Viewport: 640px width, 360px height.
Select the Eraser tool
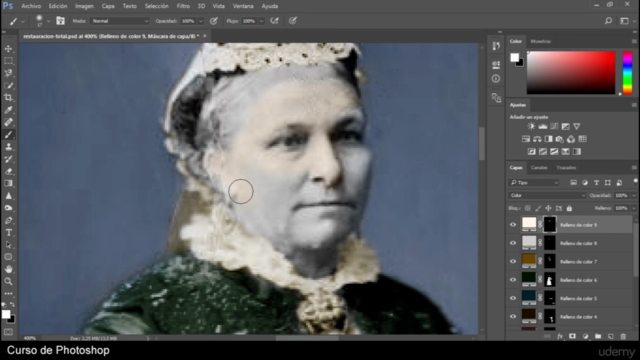coord(9,171)
